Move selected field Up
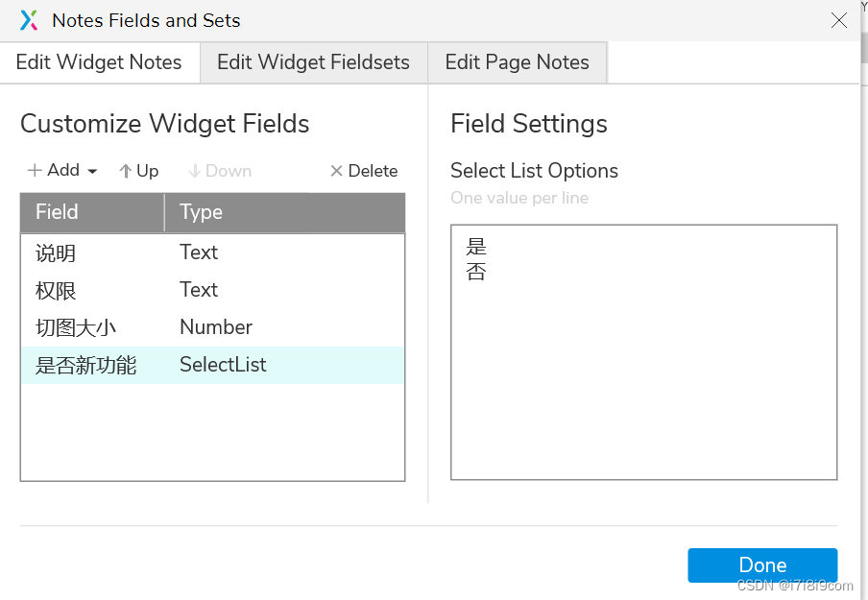 139,171
